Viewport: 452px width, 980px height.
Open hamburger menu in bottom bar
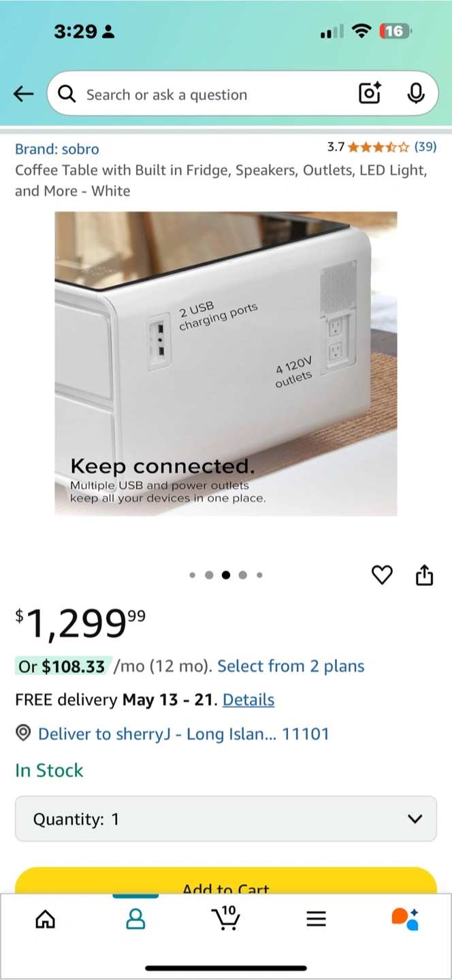(x=316, y=920)
